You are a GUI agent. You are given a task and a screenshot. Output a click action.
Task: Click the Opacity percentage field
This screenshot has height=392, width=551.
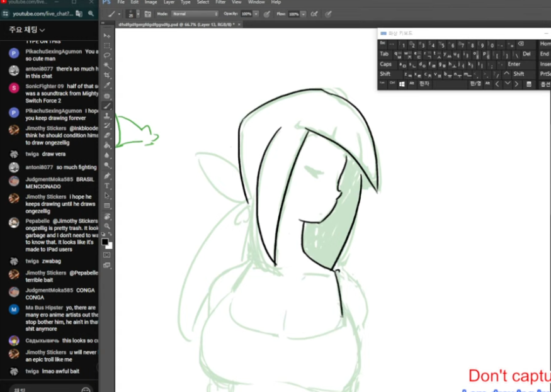245,13
